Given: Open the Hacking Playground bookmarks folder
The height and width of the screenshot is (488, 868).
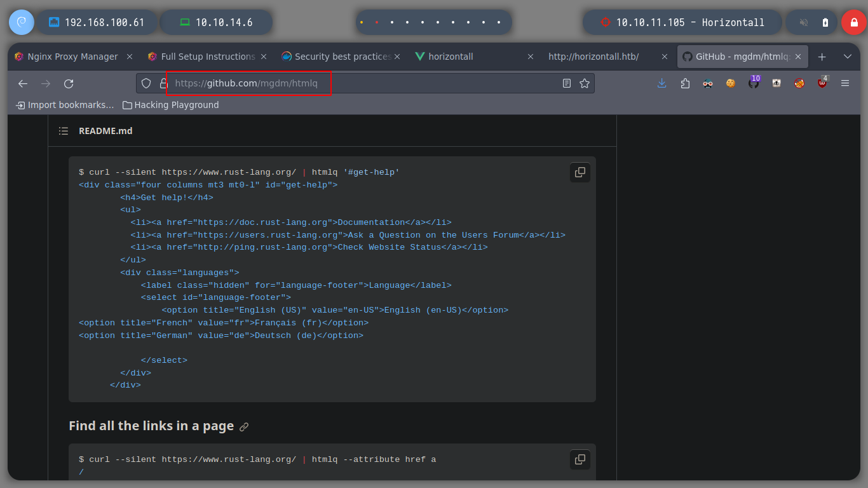Looking at the screenshot, I should coord(170,105).
